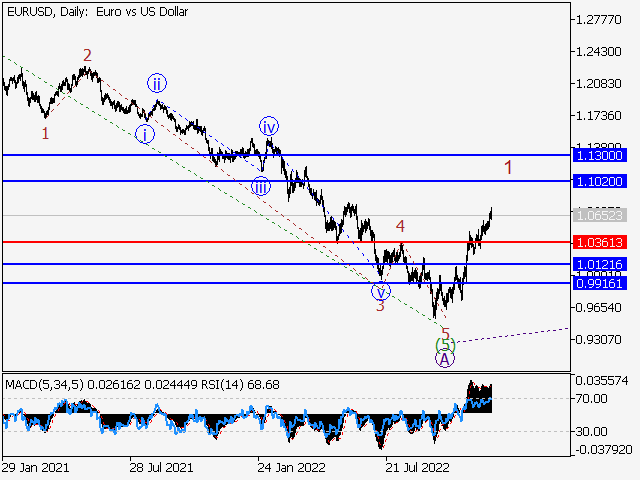
Task: Click the 0.035574 indicator scale value
Action: [x=602, y=381]
